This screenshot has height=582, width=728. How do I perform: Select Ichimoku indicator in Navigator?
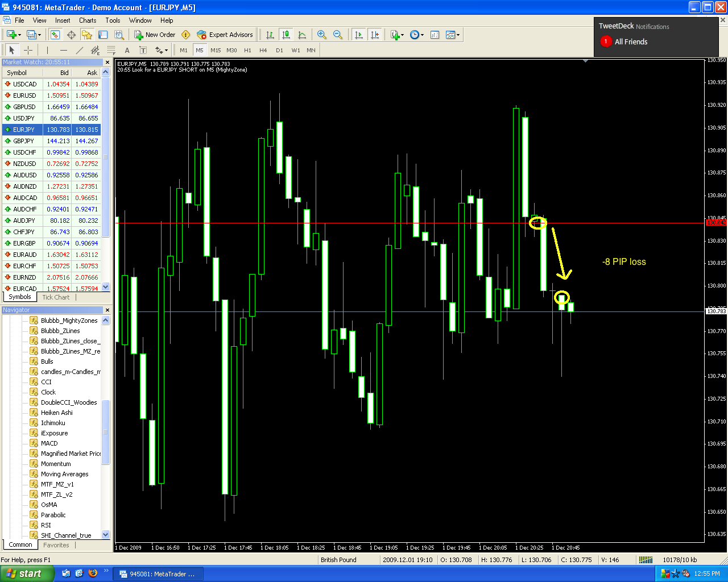[x=53, y=423]
